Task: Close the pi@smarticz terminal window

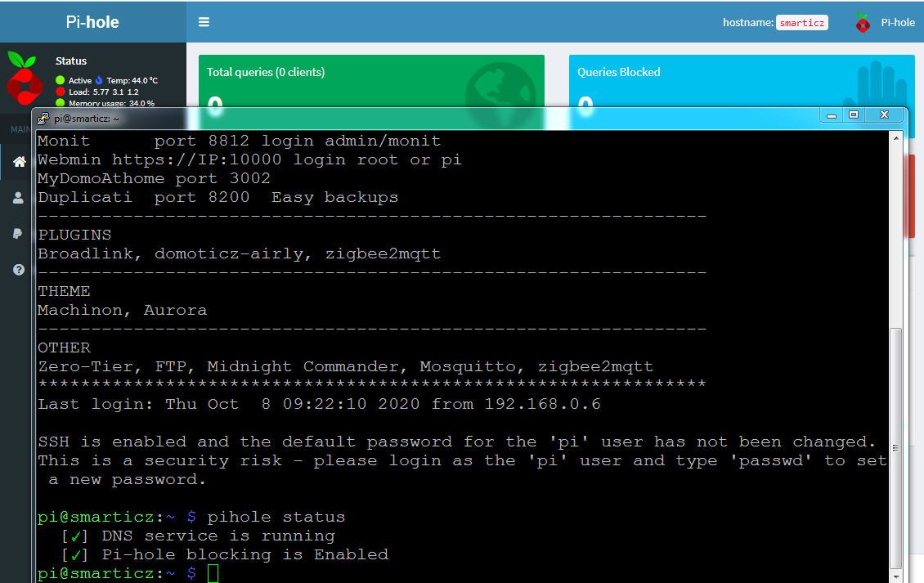Action: 884,115
